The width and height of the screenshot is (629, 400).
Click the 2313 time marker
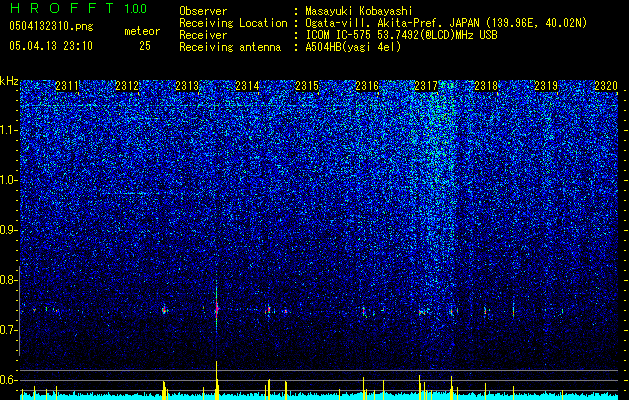[x=187, y=86]
